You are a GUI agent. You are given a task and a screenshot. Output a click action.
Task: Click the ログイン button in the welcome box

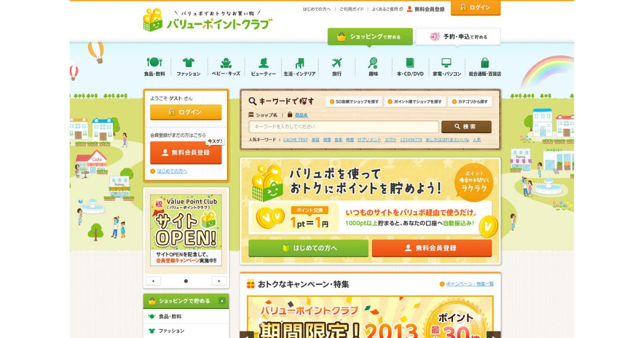click(186, 112)
